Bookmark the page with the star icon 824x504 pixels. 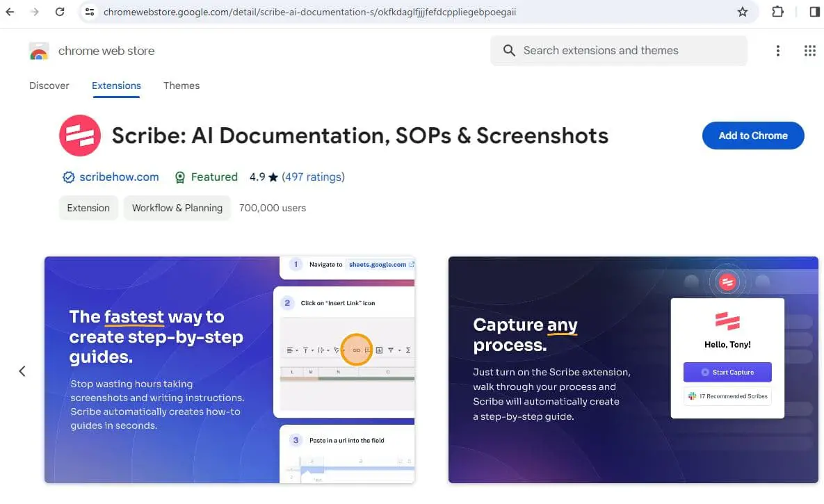tap(743, 12)
